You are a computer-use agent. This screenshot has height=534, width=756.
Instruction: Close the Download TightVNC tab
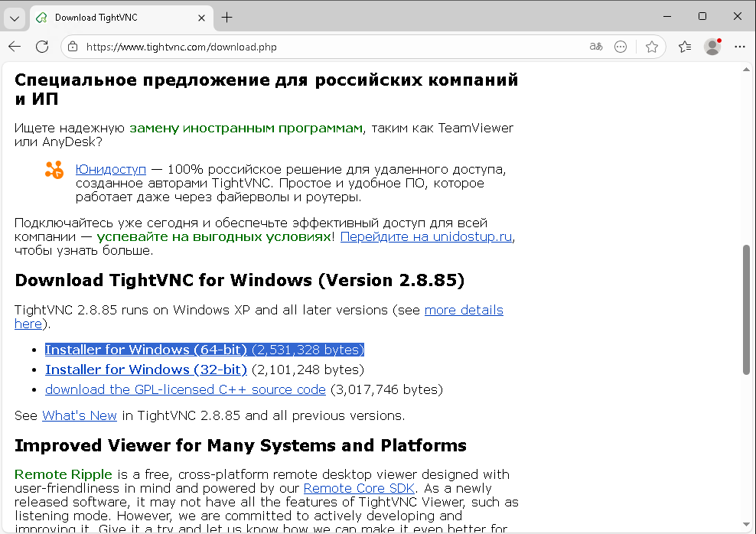[x=201, y=17]
